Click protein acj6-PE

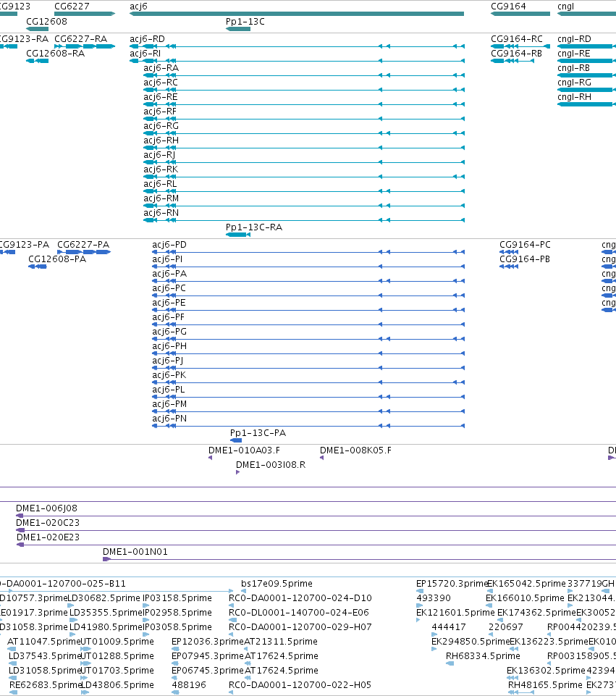tap(169, 303)
